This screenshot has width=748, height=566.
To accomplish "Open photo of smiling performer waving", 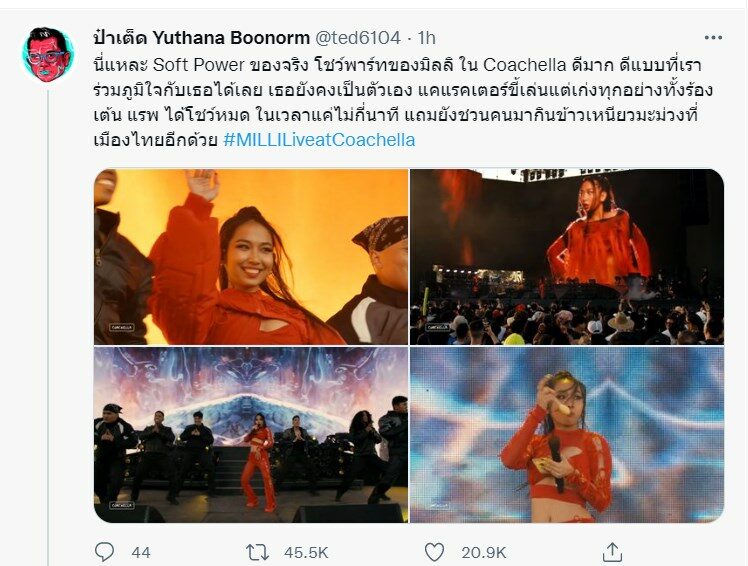I will point(251,257).
